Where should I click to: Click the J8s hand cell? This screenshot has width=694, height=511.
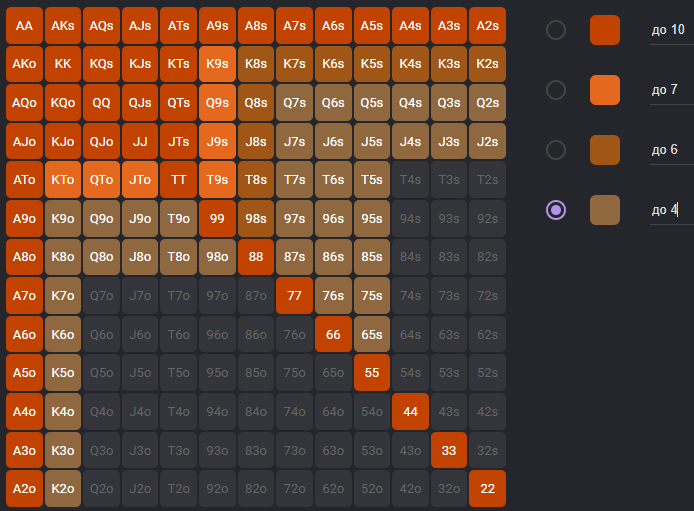(256, 142)
